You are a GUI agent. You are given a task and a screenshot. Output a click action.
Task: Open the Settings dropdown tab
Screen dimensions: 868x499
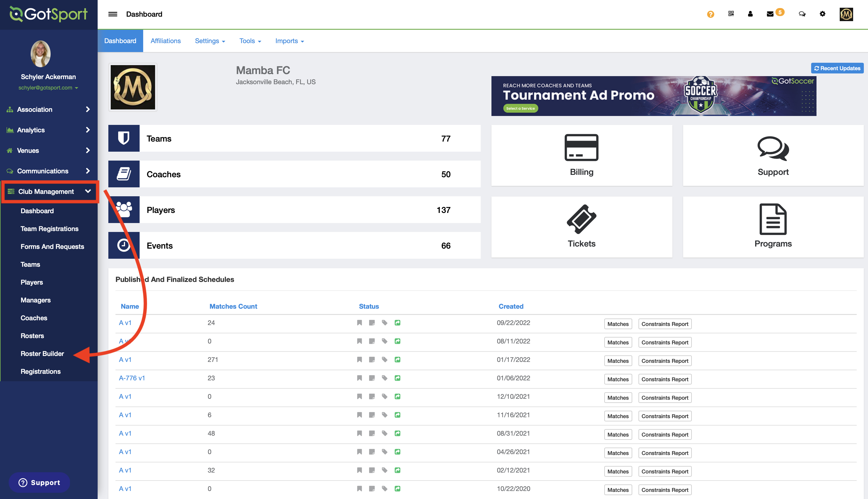point(210,41)
